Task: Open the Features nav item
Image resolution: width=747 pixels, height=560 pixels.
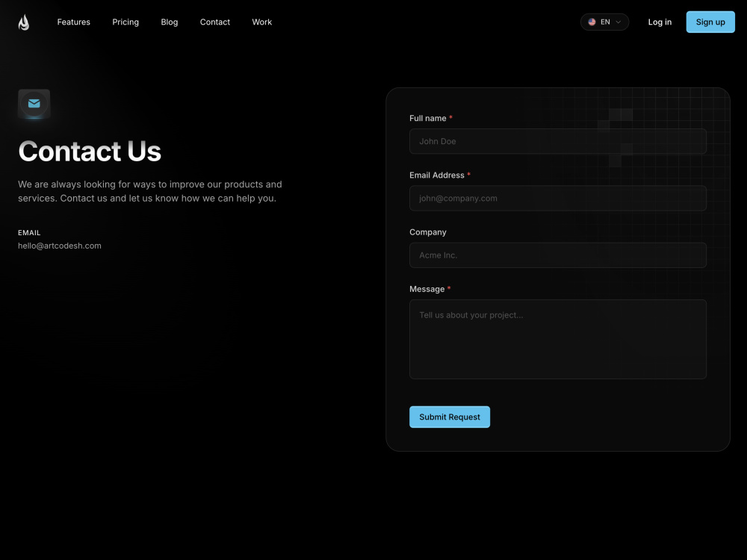Action: 73,22
